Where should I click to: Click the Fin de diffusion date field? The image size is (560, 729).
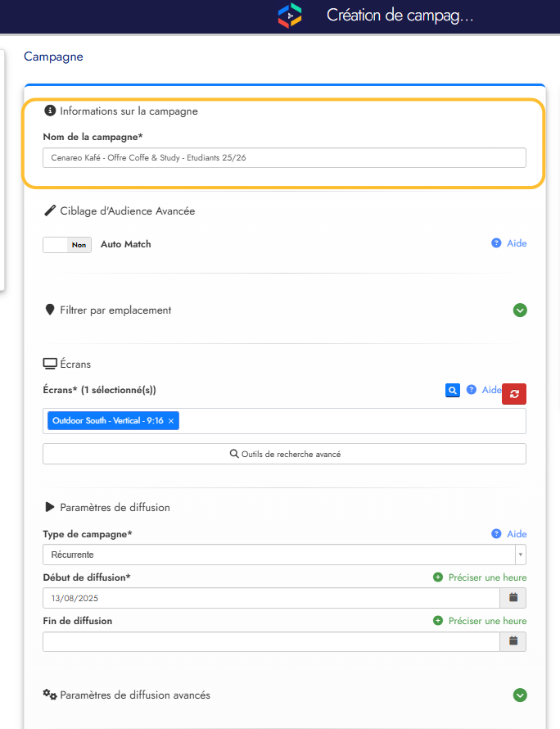point(270,641)
